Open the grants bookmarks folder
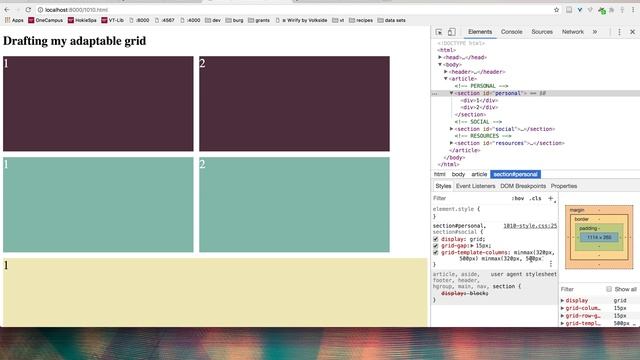 tap(259, 20)
